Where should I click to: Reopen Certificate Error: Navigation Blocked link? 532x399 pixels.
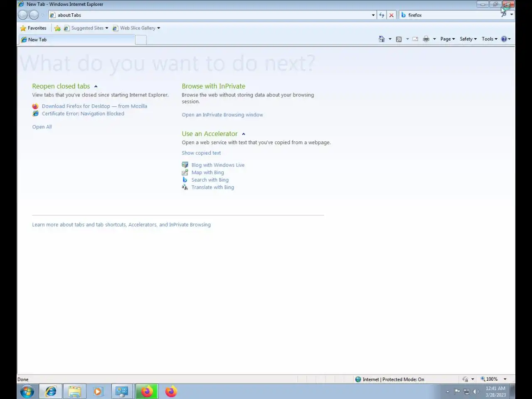click(x=83, y=113)
